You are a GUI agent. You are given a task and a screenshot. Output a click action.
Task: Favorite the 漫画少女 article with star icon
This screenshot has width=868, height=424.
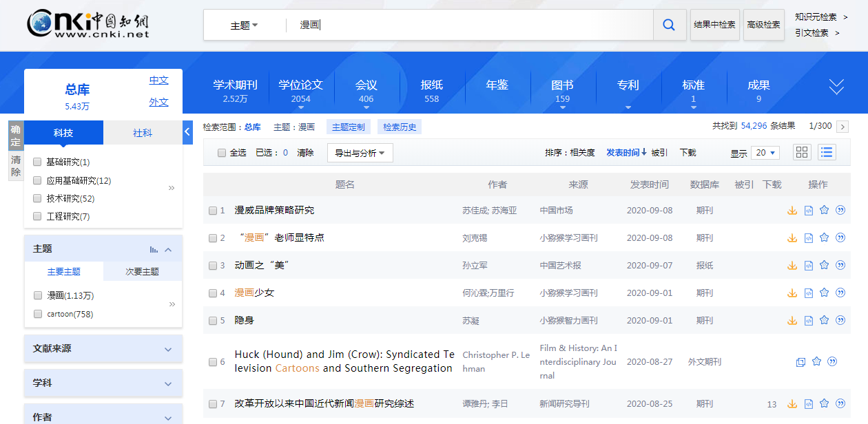pos(824,293)
